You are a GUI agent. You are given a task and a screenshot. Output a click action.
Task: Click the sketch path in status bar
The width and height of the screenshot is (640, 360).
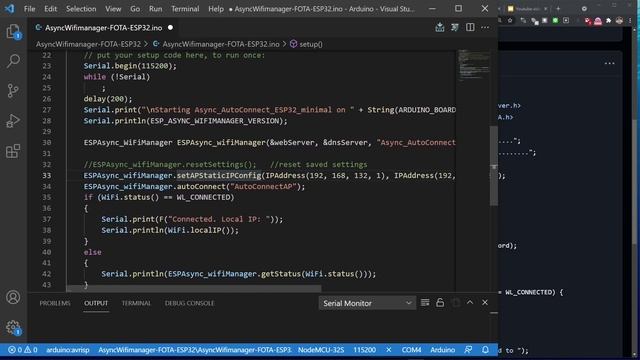coord(195,350)
